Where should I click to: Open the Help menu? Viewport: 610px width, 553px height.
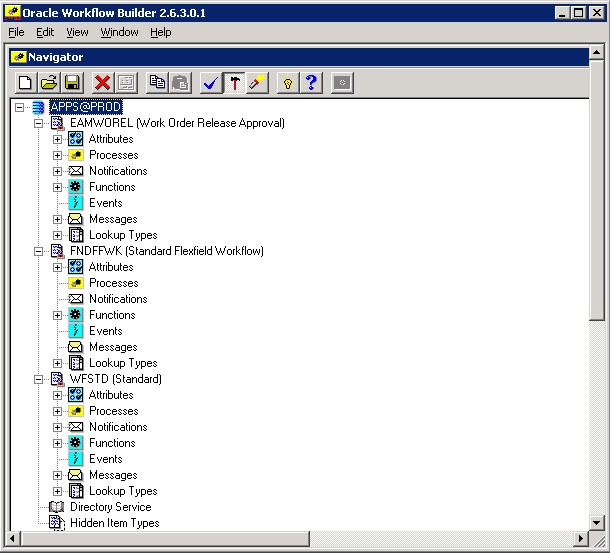click(161, 32)
